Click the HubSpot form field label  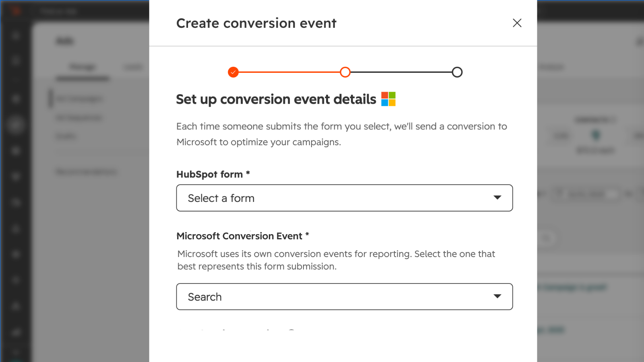[213, 174]
